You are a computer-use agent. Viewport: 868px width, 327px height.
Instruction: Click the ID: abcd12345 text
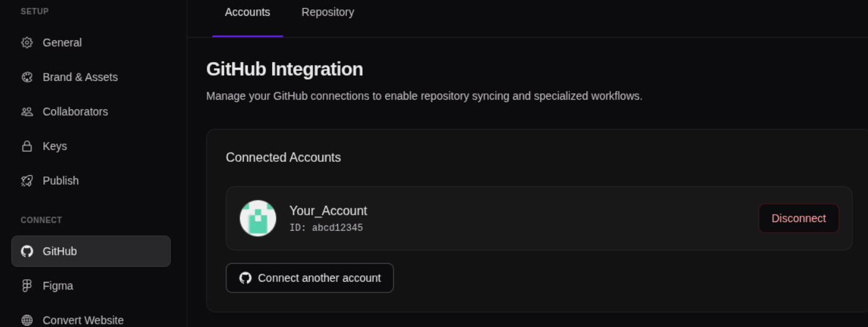[x=326, y=228]
